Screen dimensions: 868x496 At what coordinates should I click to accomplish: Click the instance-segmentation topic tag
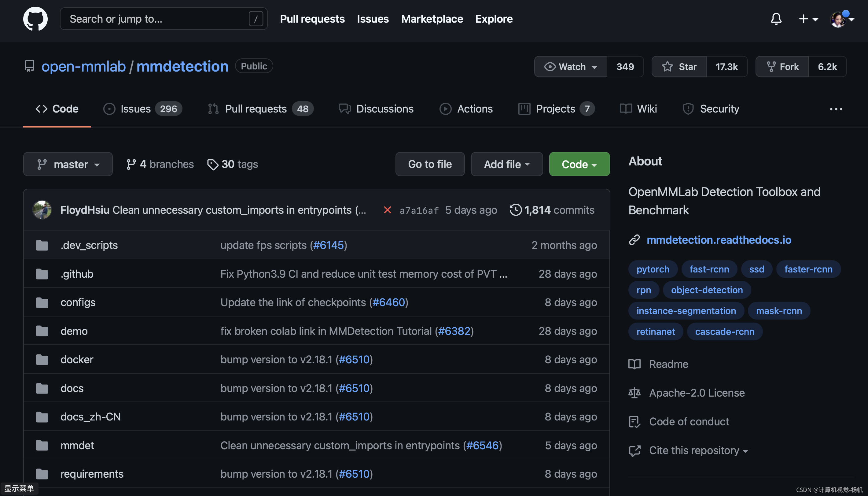pyautogui.click(x=686, y=311)
